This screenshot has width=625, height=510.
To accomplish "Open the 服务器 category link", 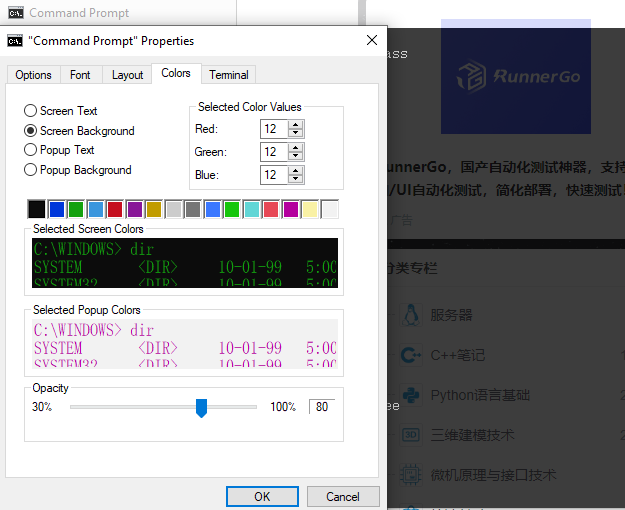I will click(451, 315).
